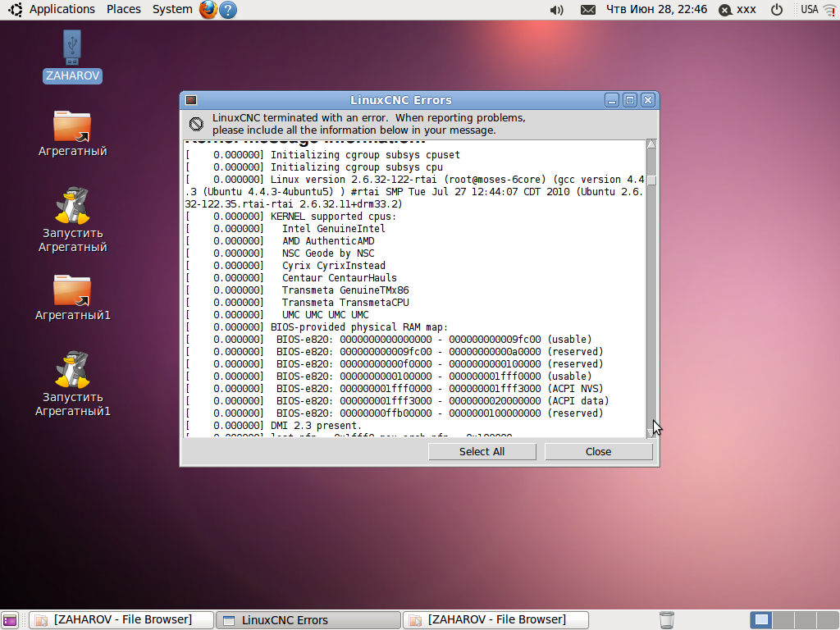Open the xxx user status menu
The height and width of the screenshot is (630, 840).
(x=737, y=10)
